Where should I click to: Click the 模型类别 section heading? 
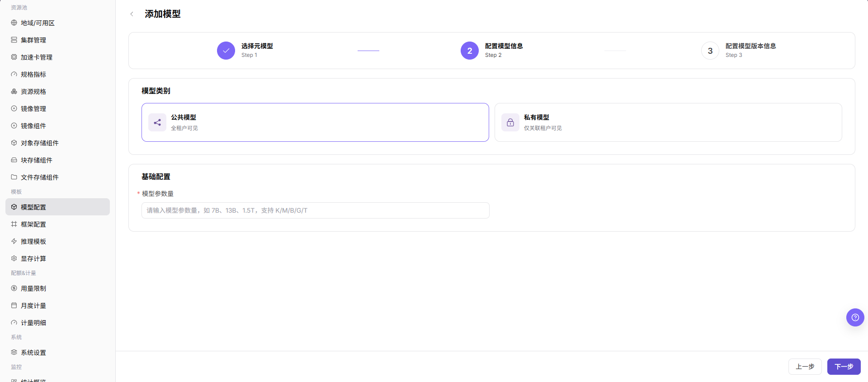(x=156, y=91)
